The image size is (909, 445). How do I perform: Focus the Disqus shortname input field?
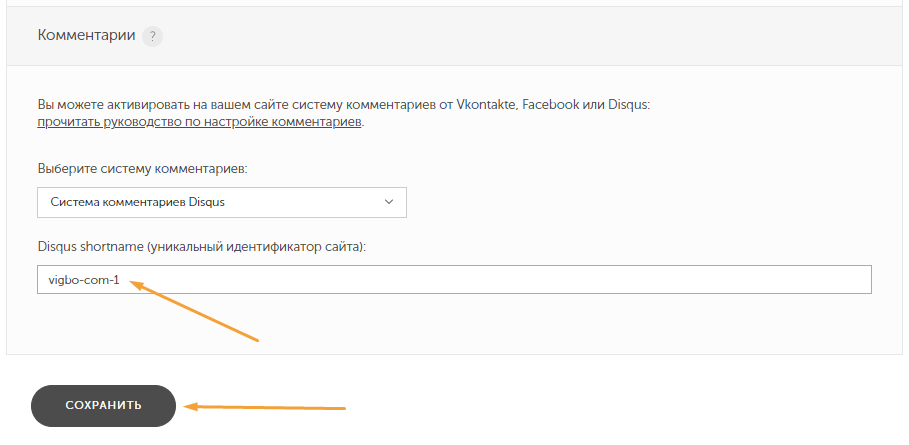point(454,280)
